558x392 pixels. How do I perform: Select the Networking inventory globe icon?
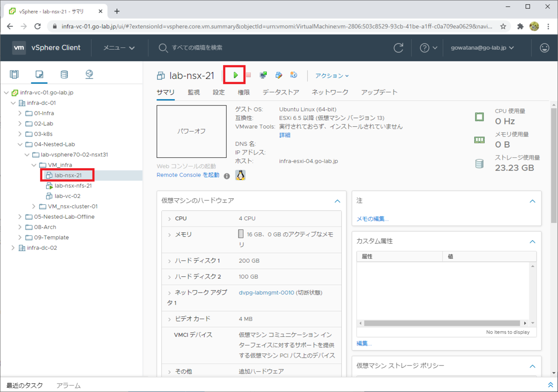click(x=88, y=74)
